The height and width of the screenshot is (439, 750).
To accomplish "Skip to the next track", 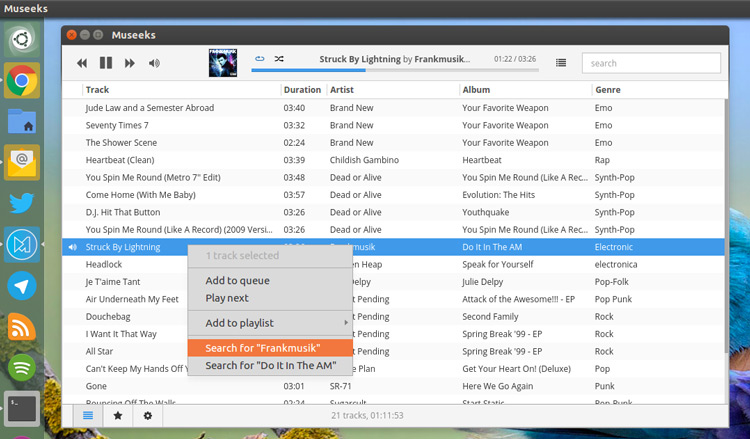I will 130,63.
